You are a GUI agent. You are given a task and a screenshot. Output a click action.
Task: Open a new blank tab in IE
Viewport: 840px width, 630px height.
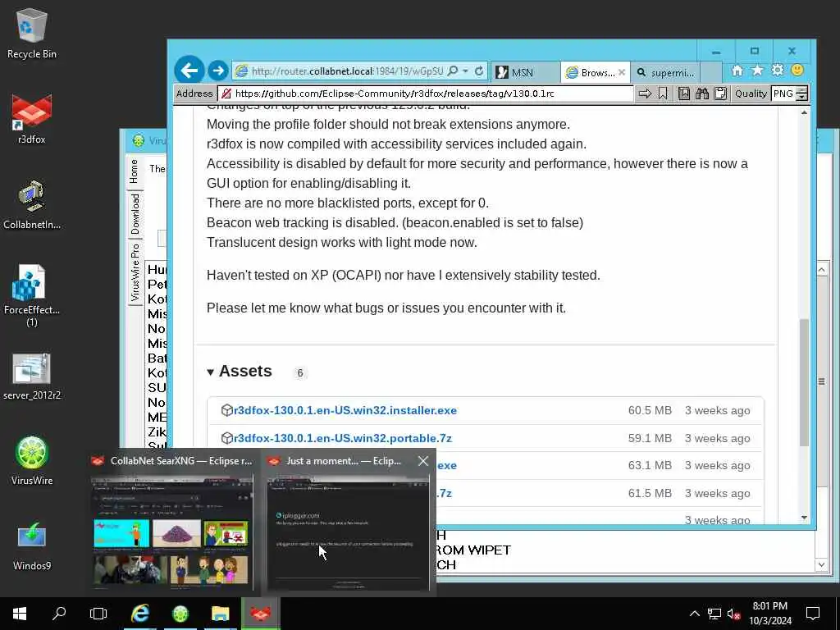tap(711, 72)
